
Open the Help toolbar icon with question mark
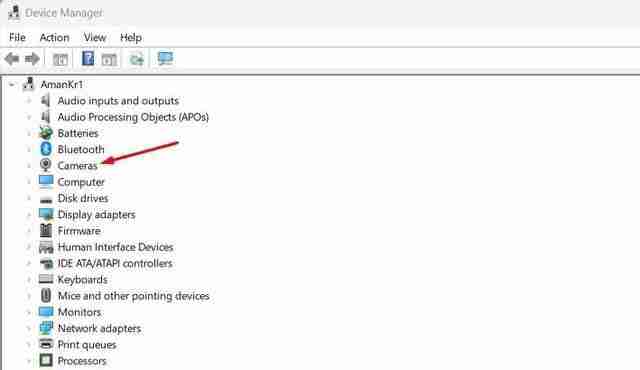pyautogui.click(x=88, y=59)
